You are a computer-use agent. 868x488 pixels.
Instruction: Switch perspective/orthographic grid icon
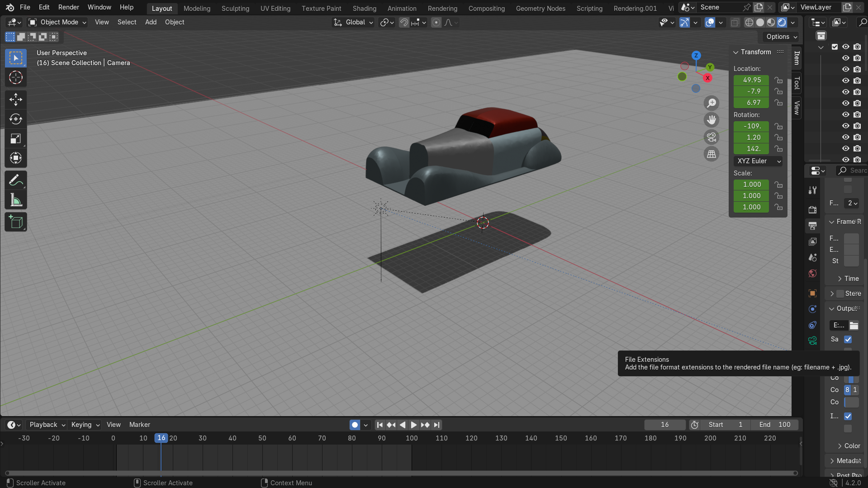[711, 154]
